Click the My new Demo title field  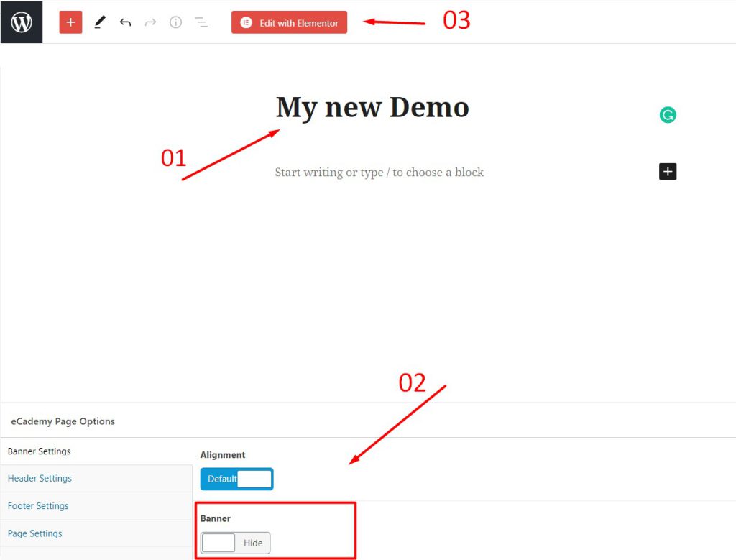click(x=372, y=108)
